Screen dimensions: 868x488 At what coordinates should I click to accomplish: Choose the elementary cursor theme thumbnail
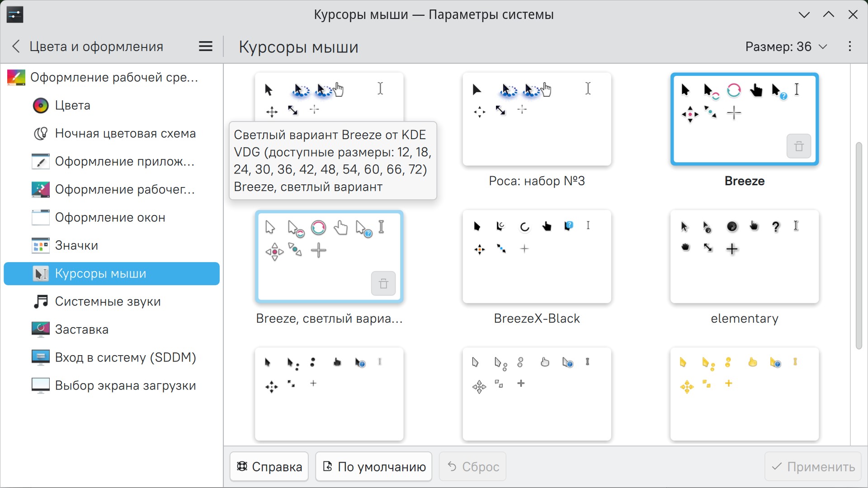pos(744,257)
